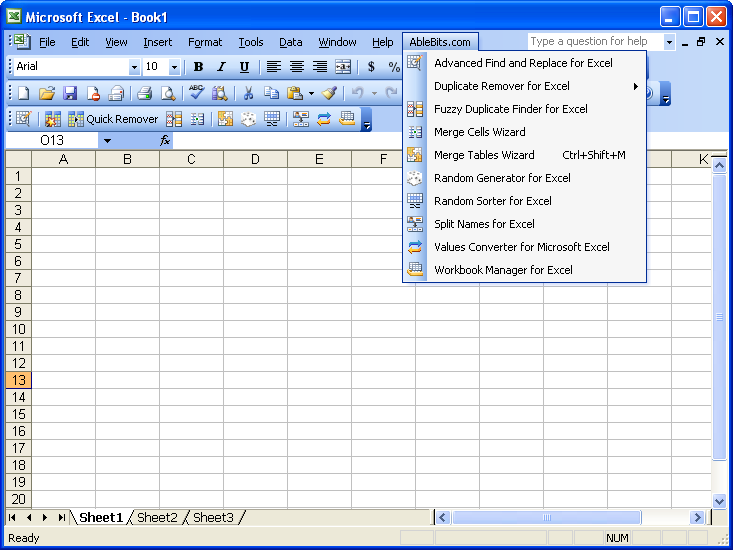Switch to Sheet3 tab

coord(213,518)
